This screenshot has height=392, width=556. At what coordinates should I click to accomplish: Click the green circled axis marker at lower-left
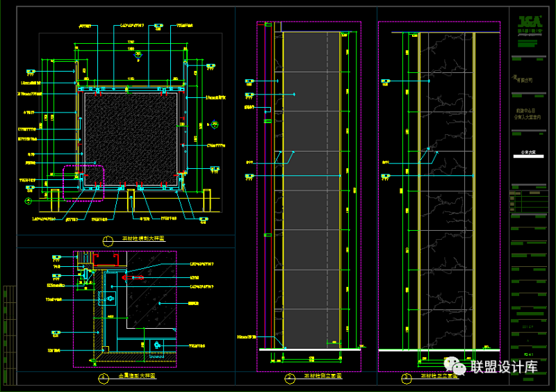[x=28, y=202]
